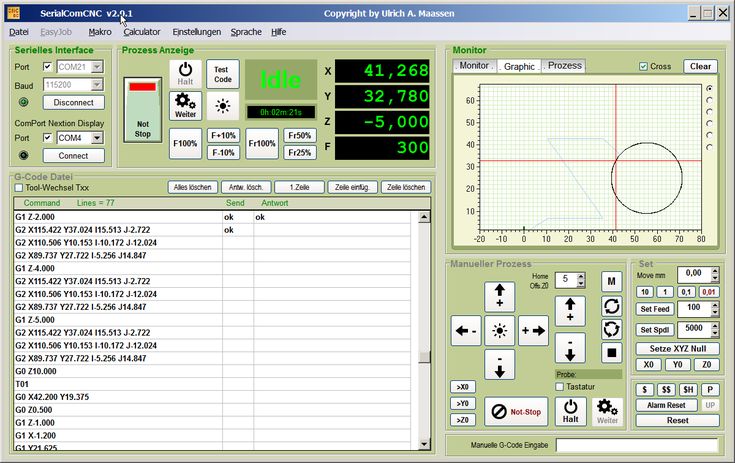Open the Einstellungen menu
Screen dimensions: 735x463
(x=196, y=32)
